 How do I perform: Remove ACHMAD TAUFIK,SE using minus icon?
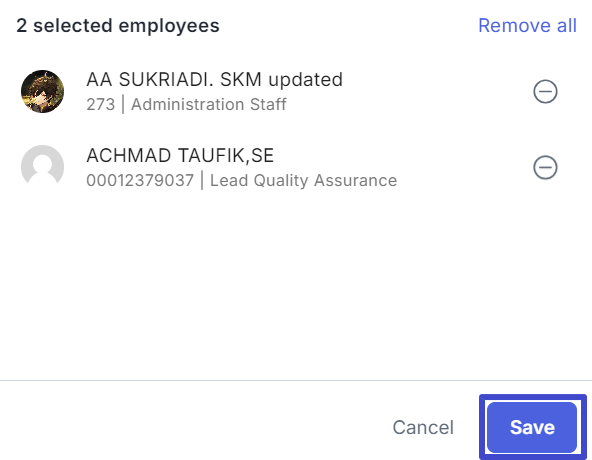[x=545, y=167]
